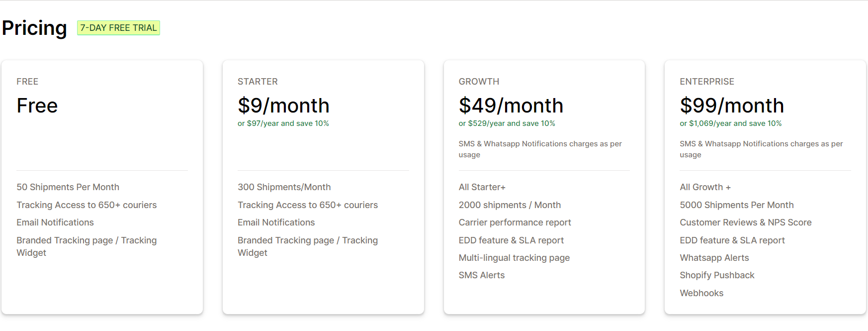
Task: Click Customer Reviews & NPS Score
Action: [x=746, y=222]
